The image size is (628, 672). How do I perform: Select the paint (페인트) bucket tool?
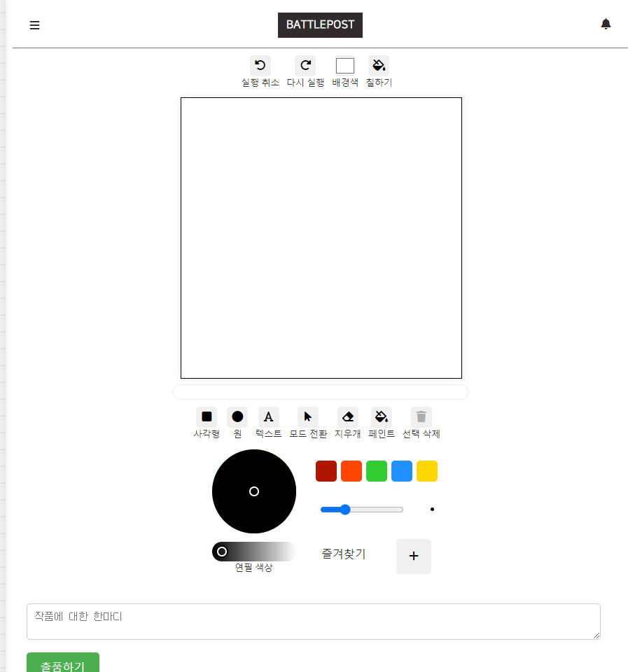pos(381,417)
